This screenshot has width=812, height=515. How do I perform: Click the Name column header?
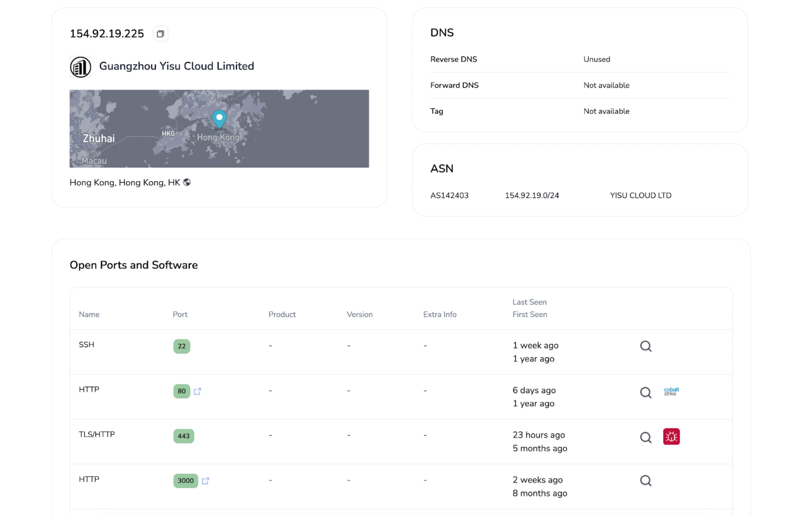pos(89,314)
